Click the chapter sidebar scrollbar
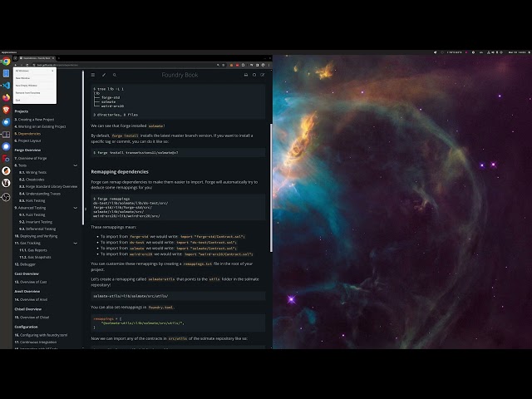Viewport: 532px width, 399px height. (83, 148)
